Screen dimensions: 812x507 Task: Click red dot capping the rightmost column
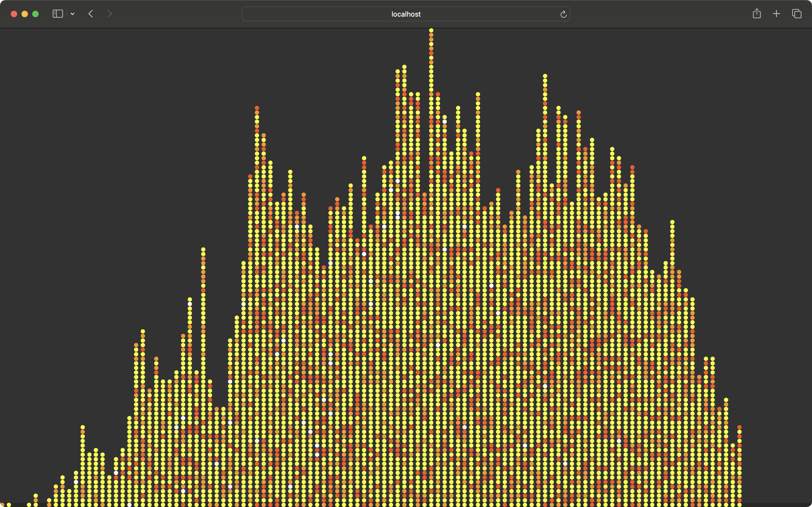(x=739, y=427)
